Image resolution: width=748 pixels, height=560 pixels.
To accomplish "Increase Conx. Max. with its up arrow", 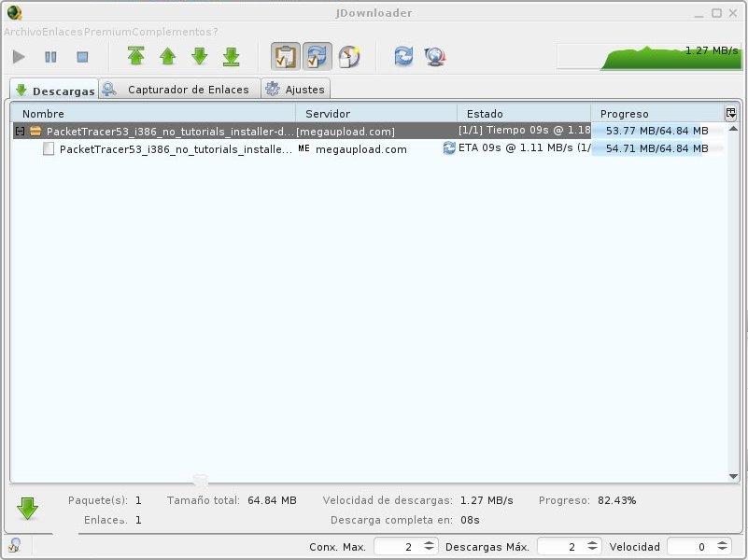I will click(430, 543).
